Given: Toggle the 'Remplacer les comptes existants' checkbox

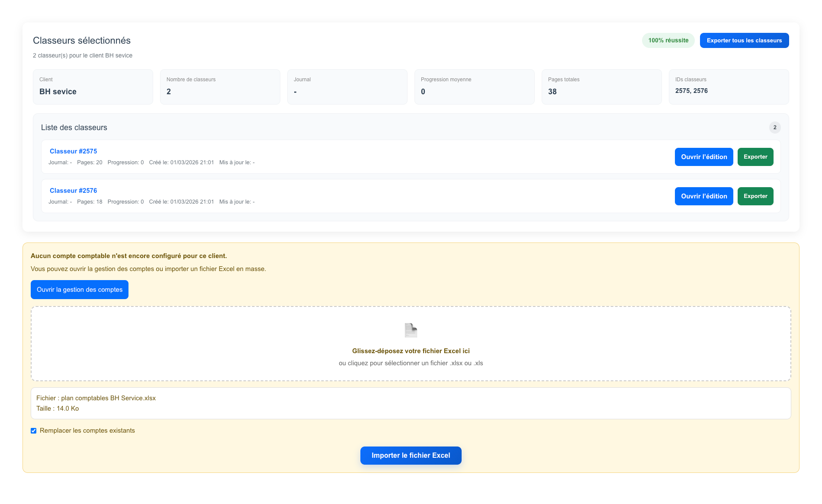Looking at the screenshot, I should click(x=34, y=431).
